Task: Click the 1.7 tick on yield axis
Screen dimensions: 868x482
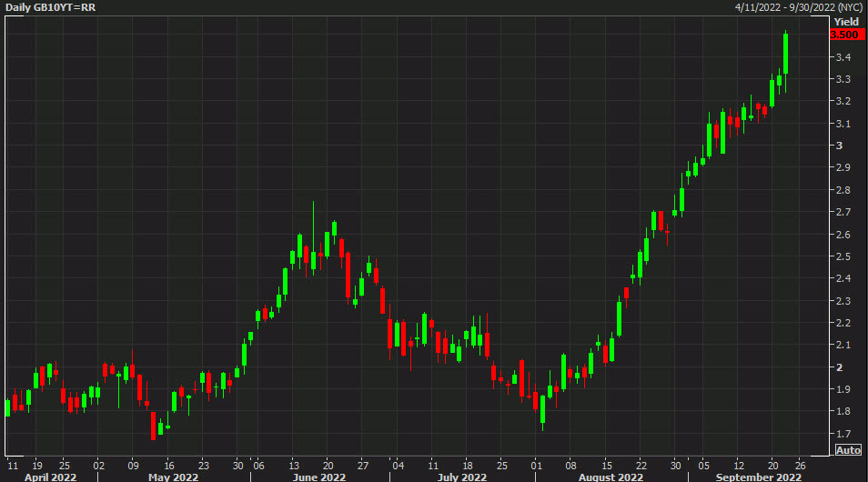Action: (843, 434)
